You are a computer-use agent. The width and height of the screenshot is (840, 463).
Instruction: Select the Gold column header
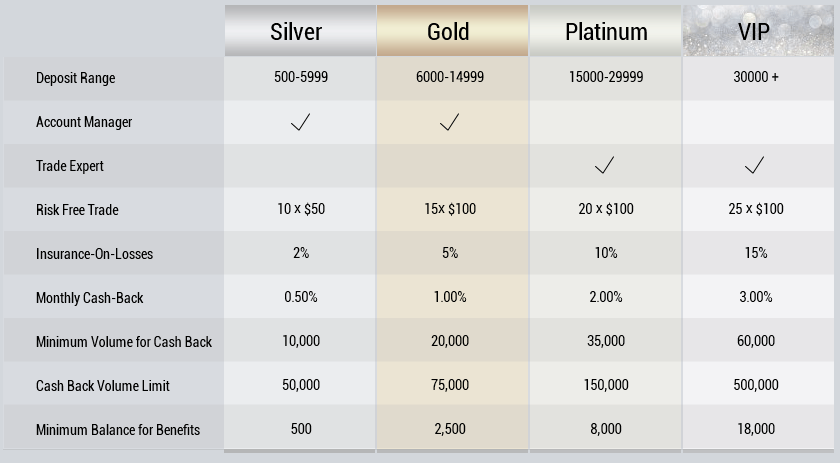pos(452,31)
